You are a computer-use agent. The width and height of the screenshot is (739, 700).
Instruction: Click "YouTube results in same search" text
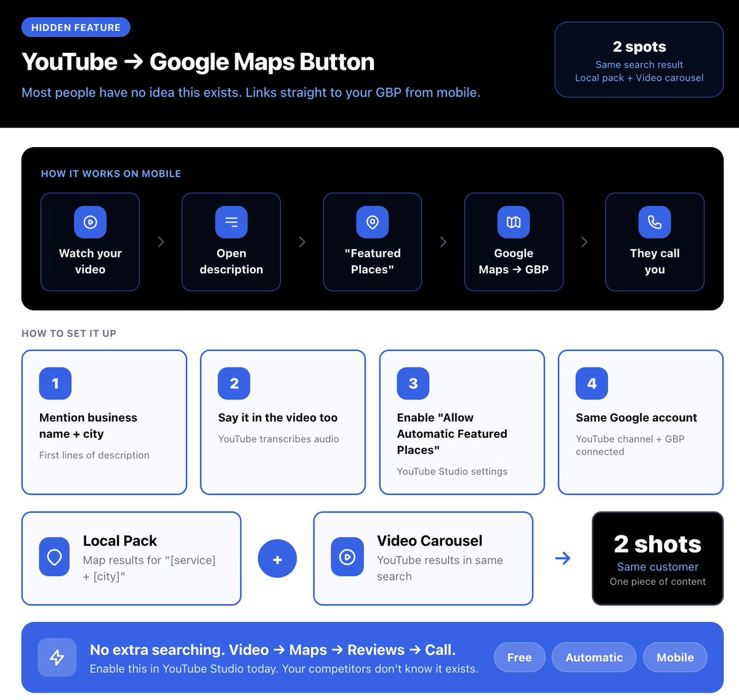[440, 568]
